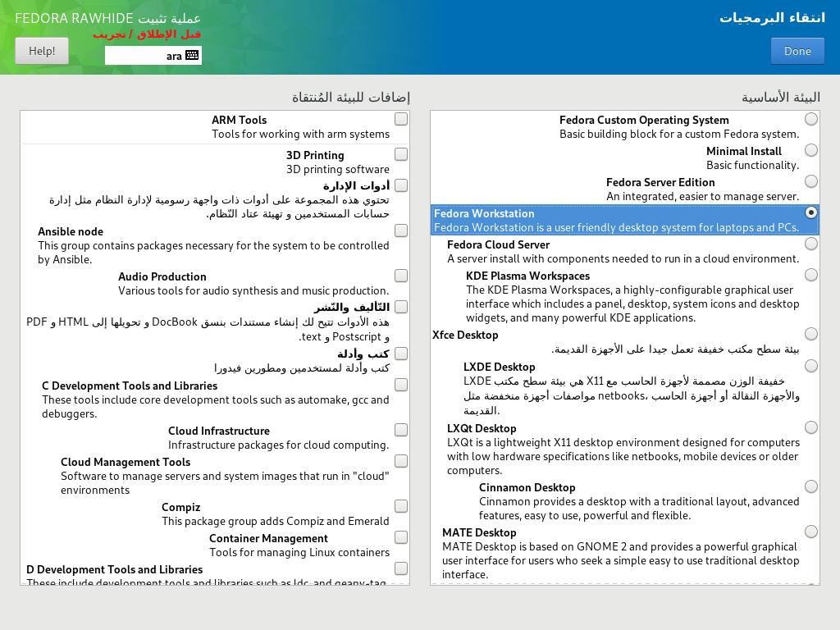This screenshot has width=840, height=630.
Task: Select Fedora Custom Operating System radio button
Action: click(811, 119)
